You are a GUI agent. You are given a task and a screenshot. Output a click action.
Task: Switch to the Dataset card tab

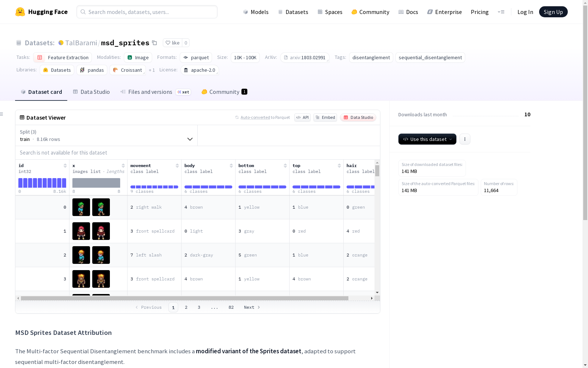pyautogui.click(x=41, y=92)
